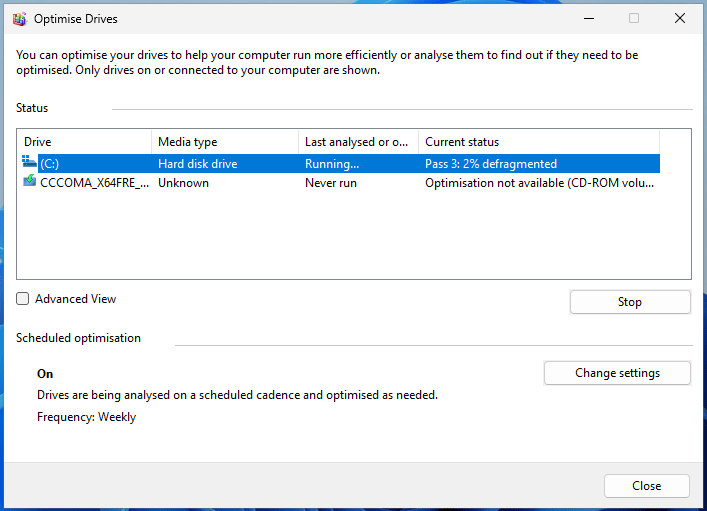Click the Pass 3: 2% defragmented status

pyautogui.click(x=491, y=164)
